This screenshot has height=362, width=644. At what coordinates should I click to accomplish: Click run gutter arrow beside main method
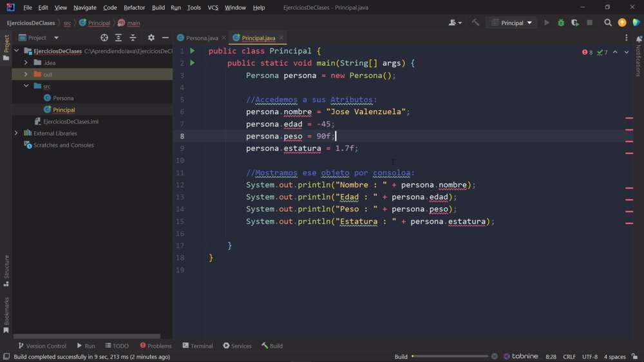pos(192,63)
